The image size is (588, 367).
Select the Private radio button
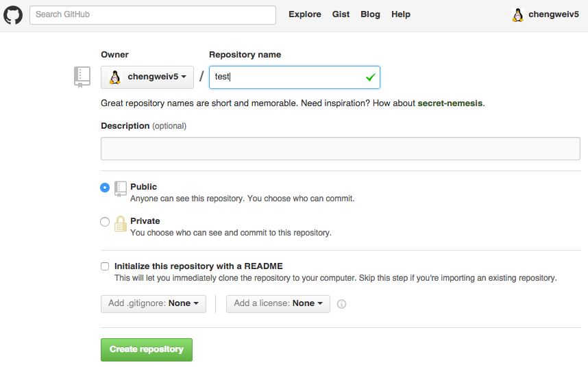(x=105, y=222)
